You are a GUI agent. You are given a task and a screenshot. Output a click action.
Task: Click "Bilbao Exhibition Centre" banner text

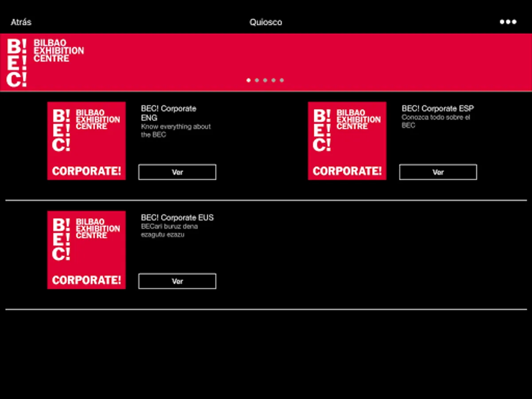59,51
